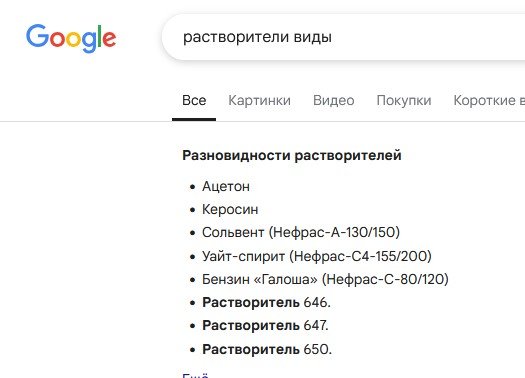The width and height of the screenshot is (525, 378).
Task: Switch to the Картинки tab
Action: [259, 100]
